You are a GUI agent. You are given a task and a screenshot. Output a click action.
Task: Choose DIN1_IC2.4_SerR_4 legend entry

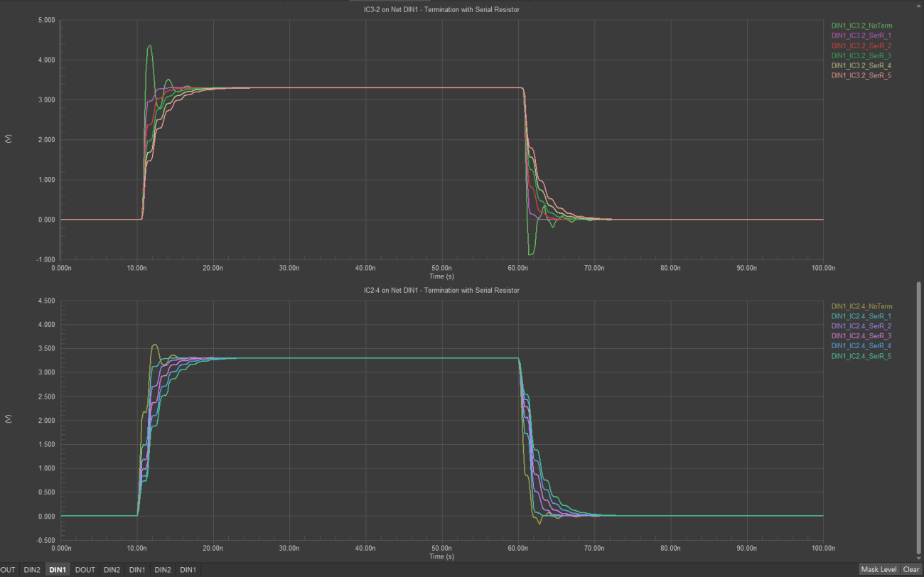click(x=861, y=346)
